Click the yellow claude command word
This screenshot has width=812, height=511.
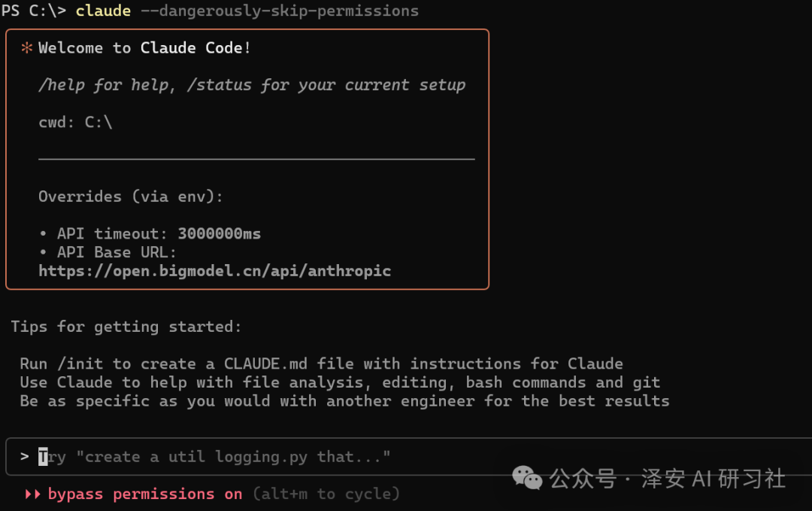(x=103, y=11)
